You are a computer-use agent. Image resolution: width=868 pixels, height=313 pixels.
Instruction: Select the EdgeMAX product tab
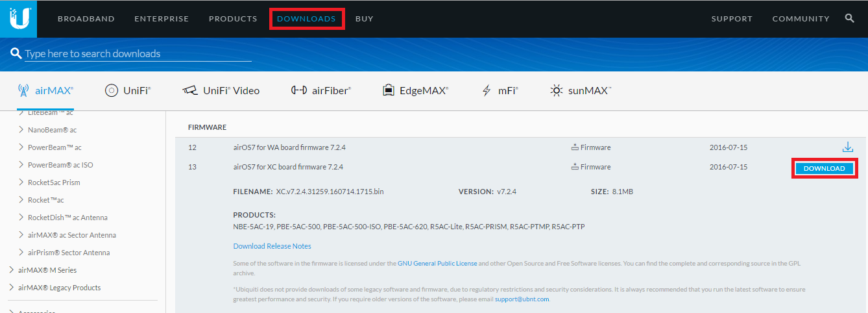point(415,90)
